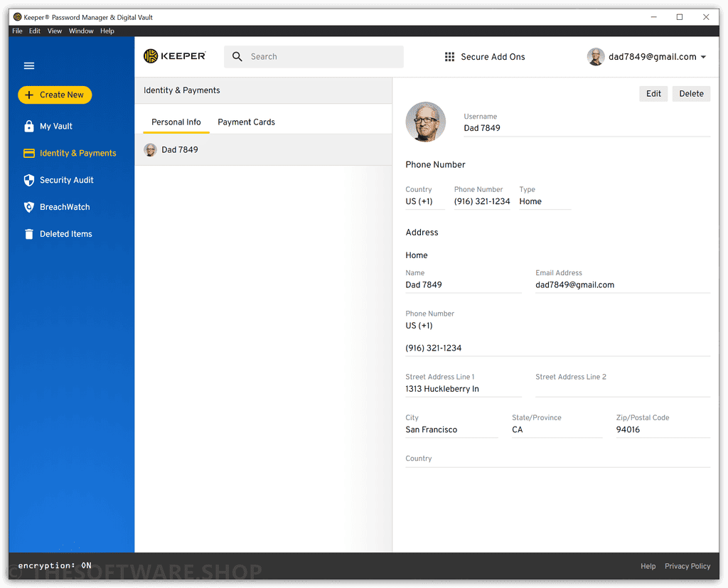728x588 pixels.
Task: Open the hamburger menu in the sidebar
Action: click(28, 65)
